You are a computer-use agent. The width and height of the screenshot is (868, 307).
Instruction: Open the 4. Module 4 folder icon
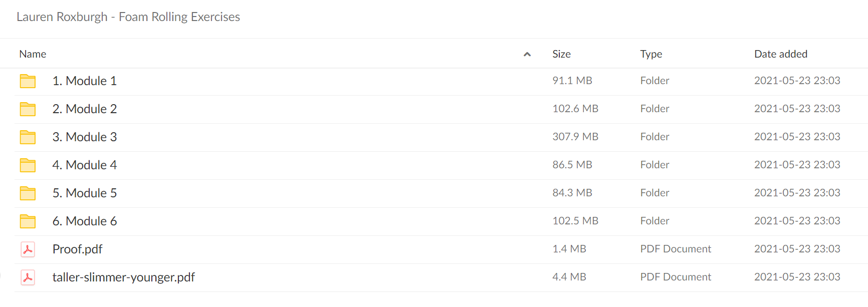click(x=28, y=165)
